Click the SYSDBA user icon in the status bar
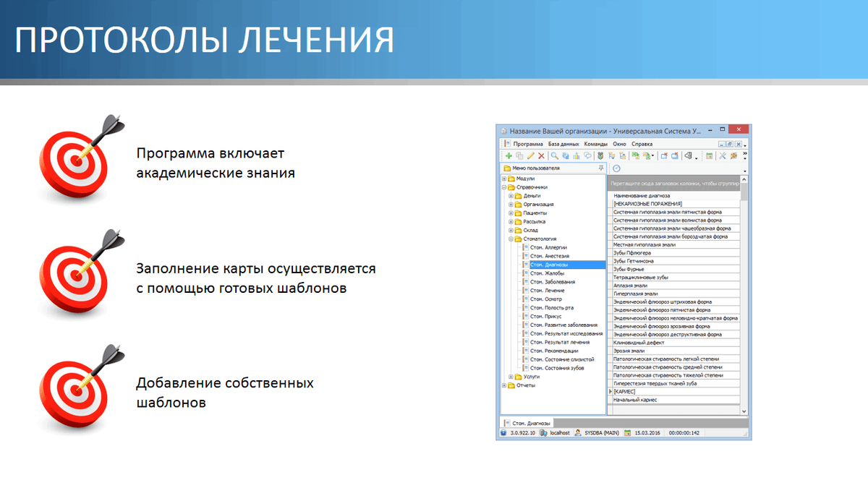 (576, 432)
